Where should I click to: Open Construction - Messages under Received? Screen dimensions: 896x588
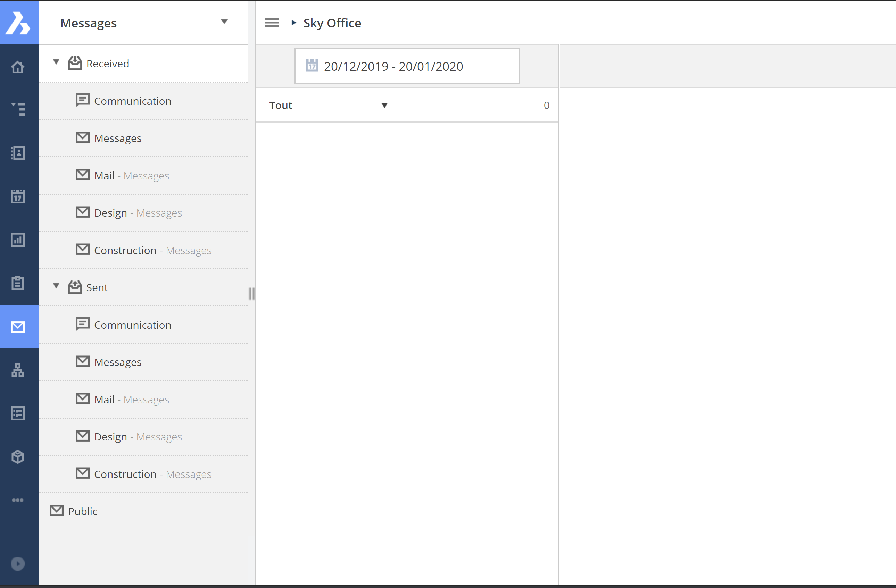tap(143, 250)
